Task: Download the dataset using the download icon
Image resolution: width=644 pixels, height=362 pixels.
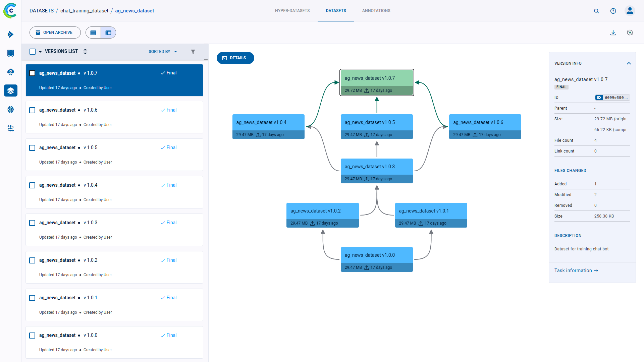Action: [x=613, y=33]
